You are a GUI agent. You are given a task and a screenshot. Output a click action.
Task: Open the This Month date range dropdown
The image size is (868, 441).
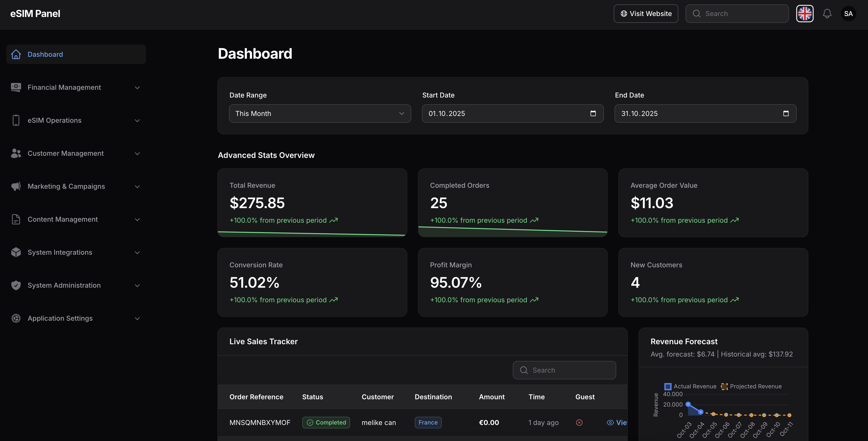(x=320, y=114)
